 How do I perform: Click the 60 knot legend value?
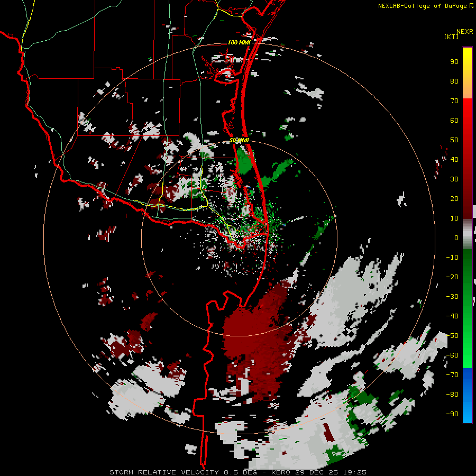coord(454,120)
